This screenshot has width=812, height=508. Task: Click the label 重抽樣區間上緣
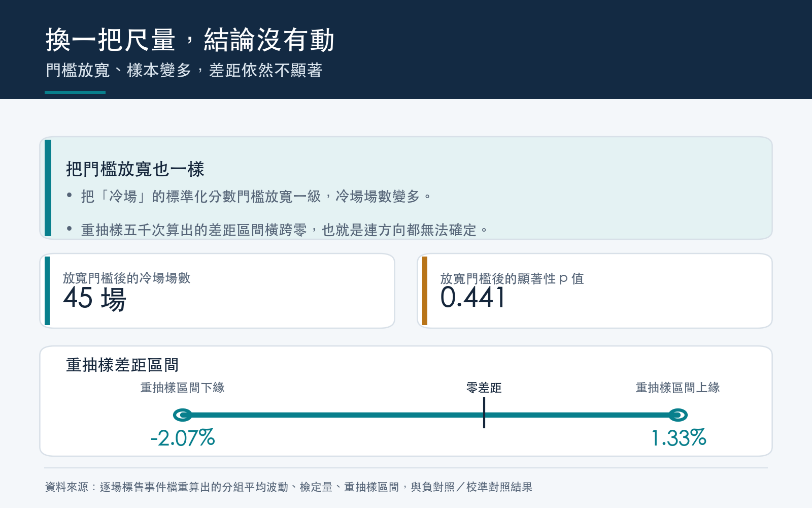[678, 388]
